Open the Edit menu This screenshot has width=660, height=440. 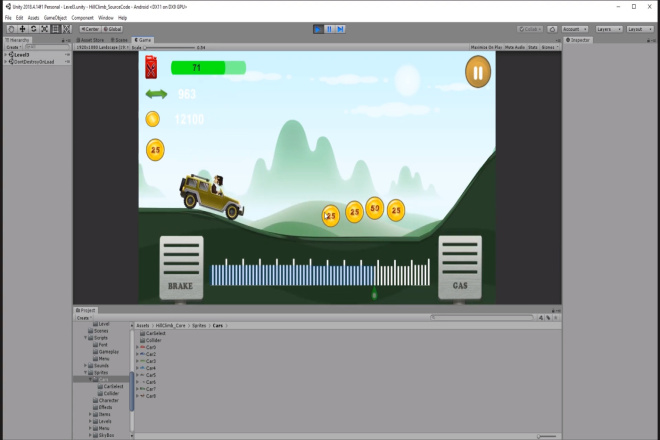(x=19, y=18)
